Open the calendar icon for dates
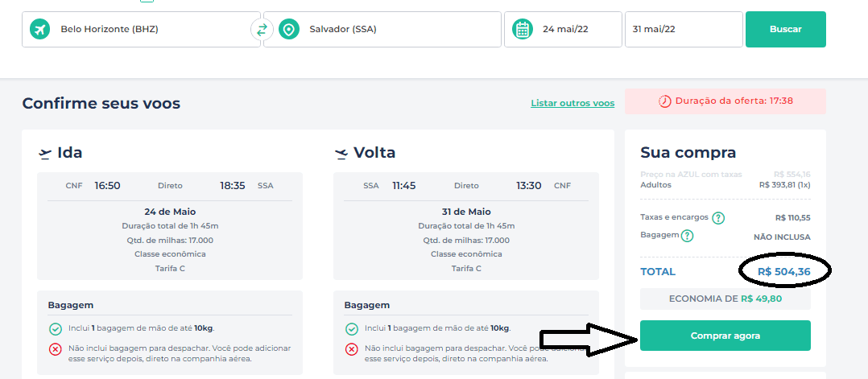 coord(522,29)
